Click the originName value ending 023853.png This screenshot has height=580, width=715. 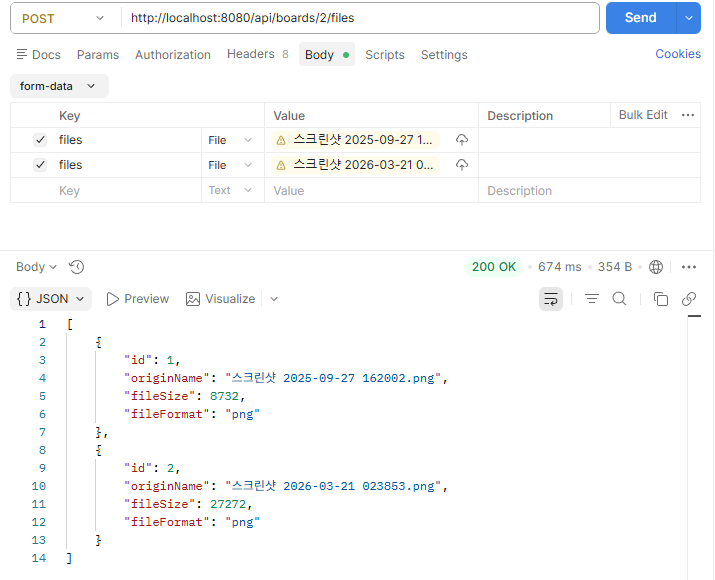point(333,486)
